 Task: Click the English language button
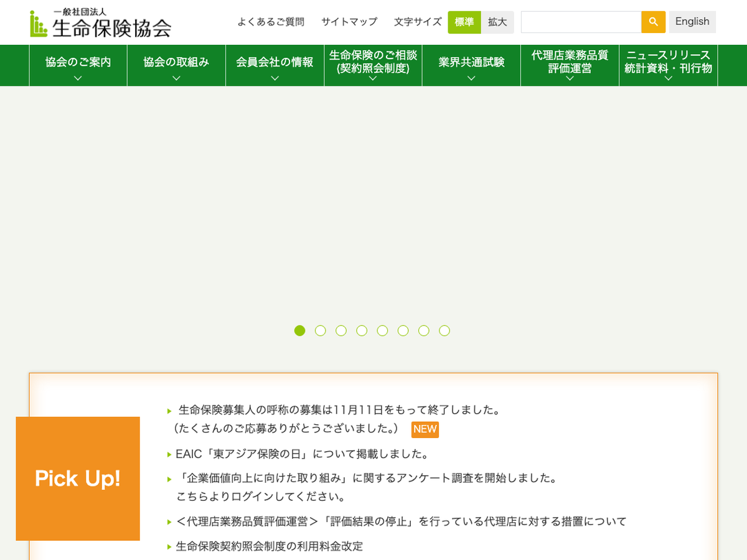pyautogui.click(x=692, y=22)
